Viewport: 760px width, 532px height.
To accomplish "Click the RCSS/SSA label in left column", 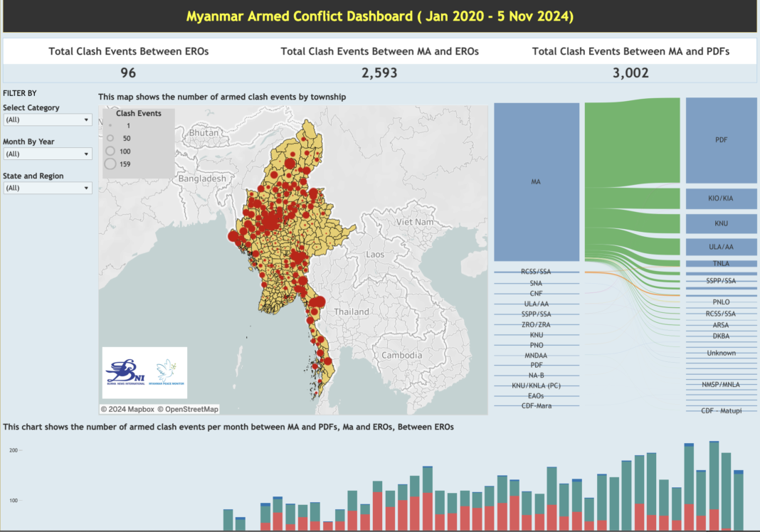I will [536, 272].
